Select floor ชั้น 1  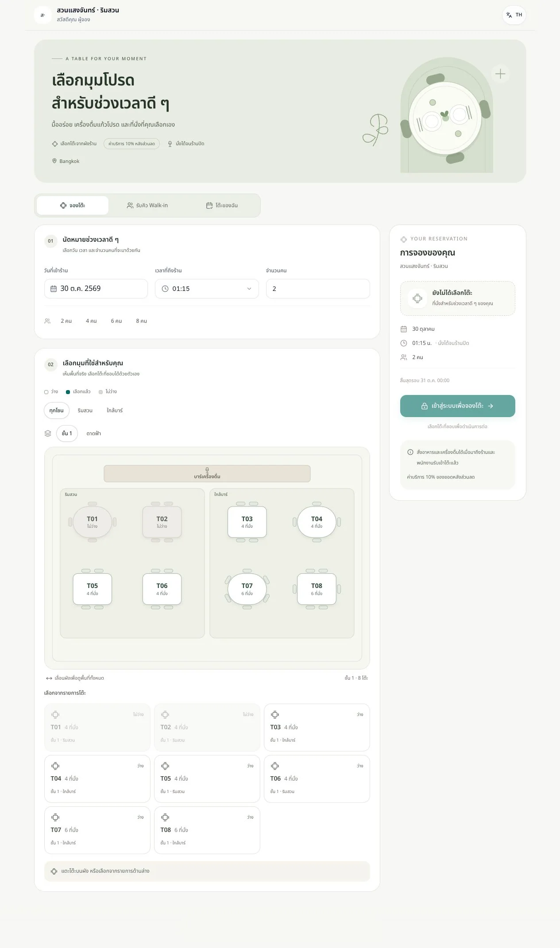click(x=67, y=433)
